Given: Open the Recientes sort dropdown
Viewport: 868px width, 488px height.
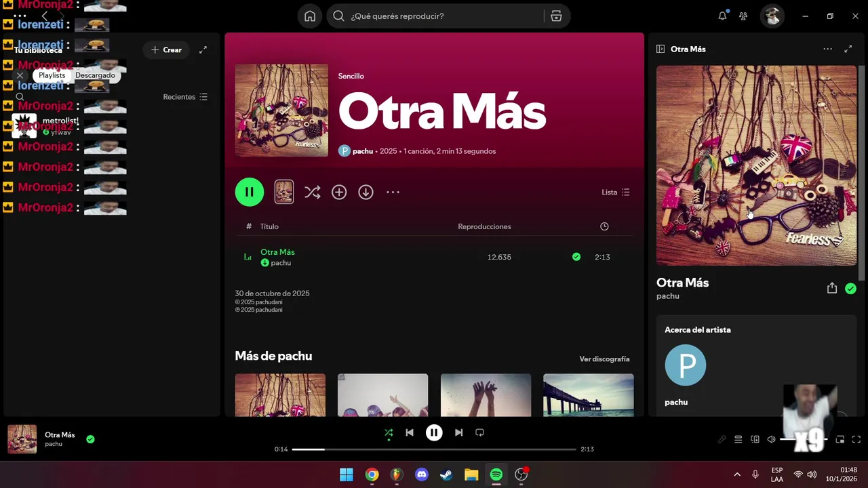Looking at the screenshot, I should click(185, 97).
